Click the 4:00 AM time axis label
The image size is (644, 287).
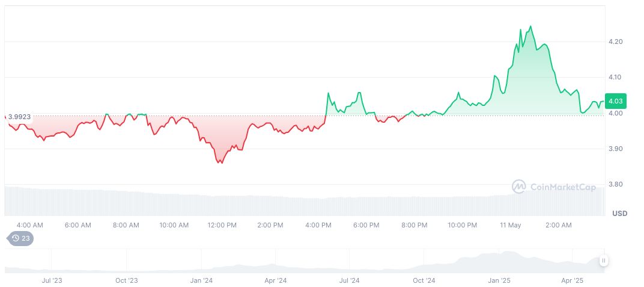(30, 225)
